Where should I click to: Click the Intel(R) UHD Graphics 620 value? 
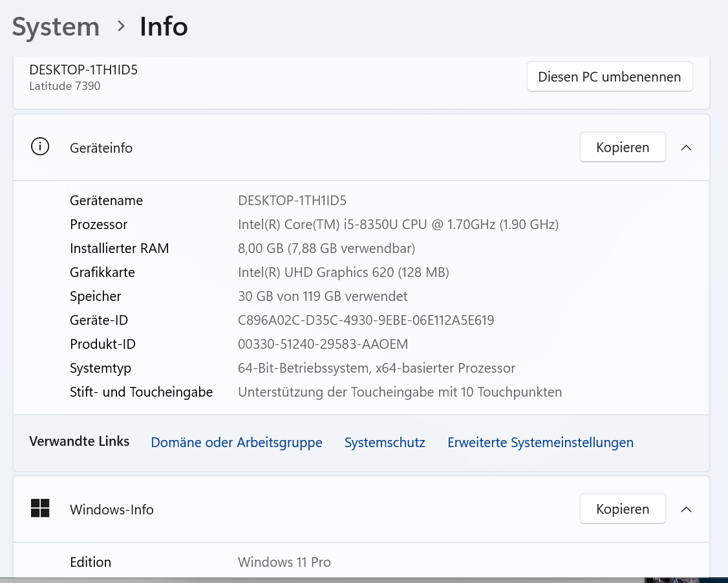click(x=343, y=272)
